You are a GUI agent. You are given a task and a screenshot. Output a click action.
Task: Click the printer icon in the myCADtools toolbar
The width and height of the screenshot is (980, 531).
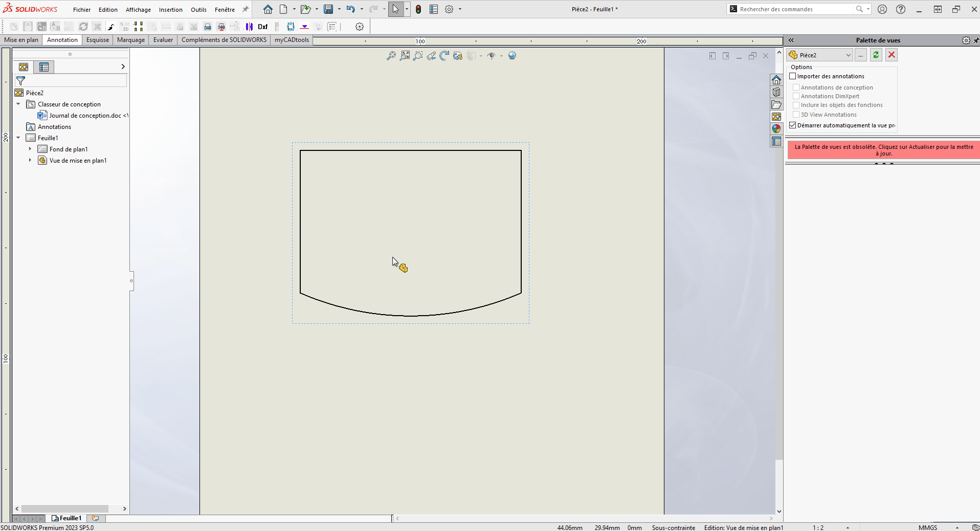click(208, 27)
